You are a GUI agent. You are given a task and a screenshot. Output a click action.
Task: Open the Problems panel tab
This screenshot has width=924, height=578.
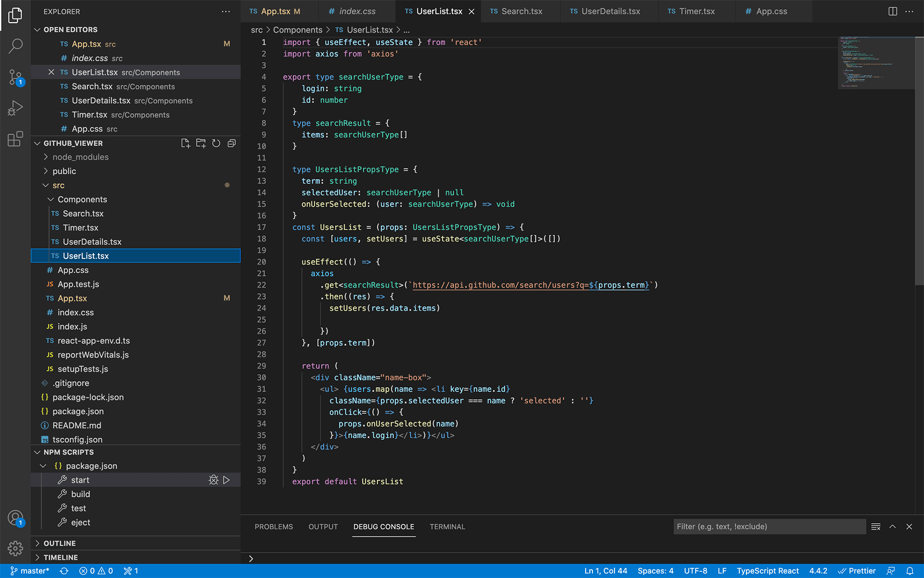[x=274, y=527]
